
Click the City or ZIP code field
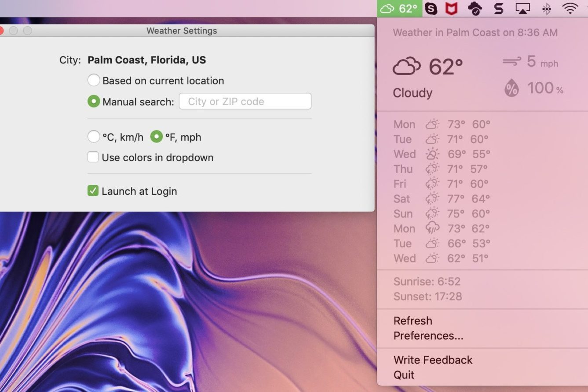point(245,101)
